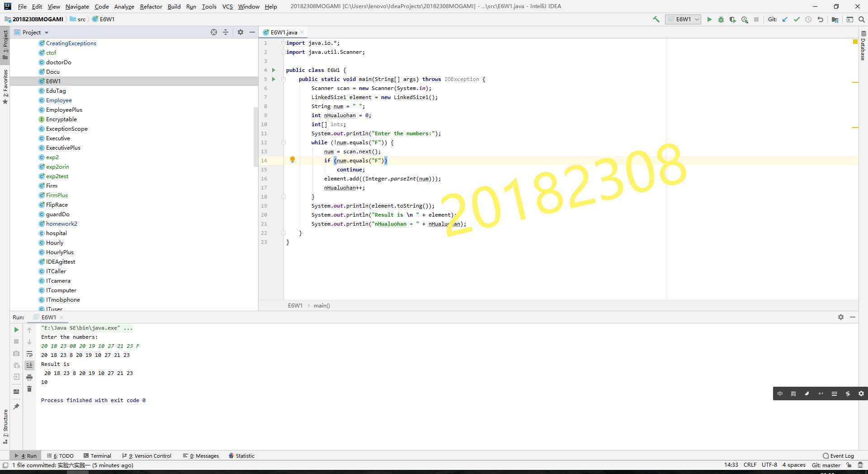Screen dimensions: 868x474
Task: Click the locate-file target icon in Project panel
Action: pos(214,32)
